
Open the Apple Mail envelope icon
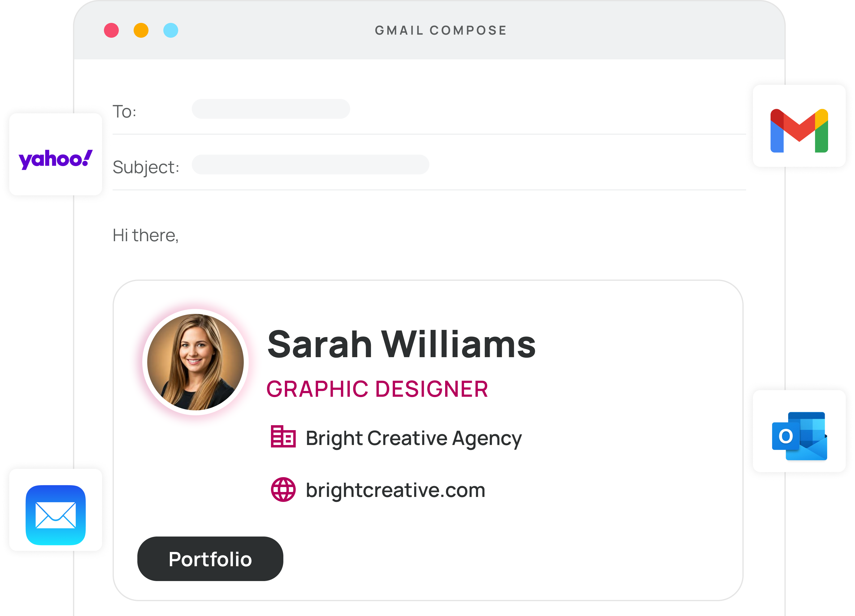pos(55,514)
